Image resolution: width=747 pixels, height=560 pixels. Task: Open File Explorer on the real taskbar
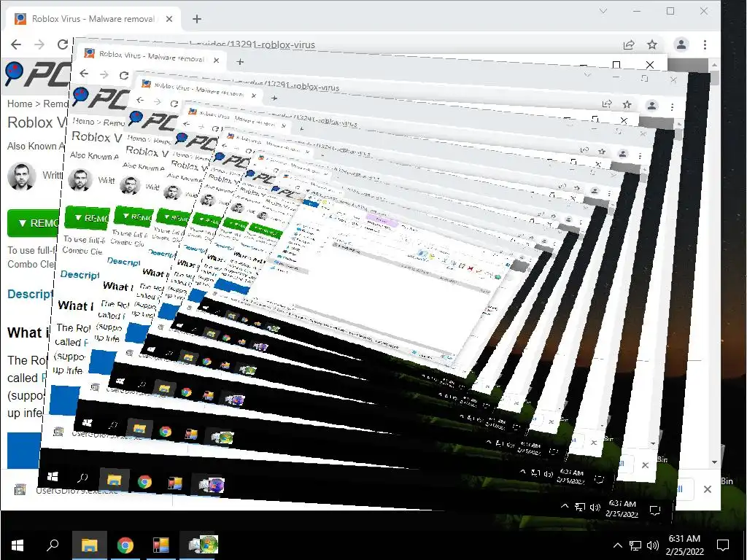tap(90, 545)
